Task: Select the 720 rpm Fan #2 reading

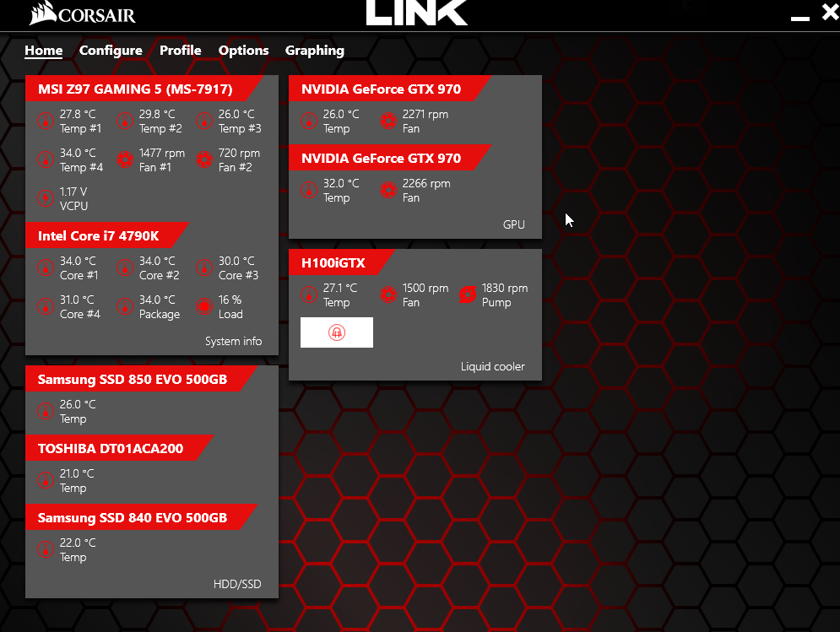Action: [x=239, y=160]
